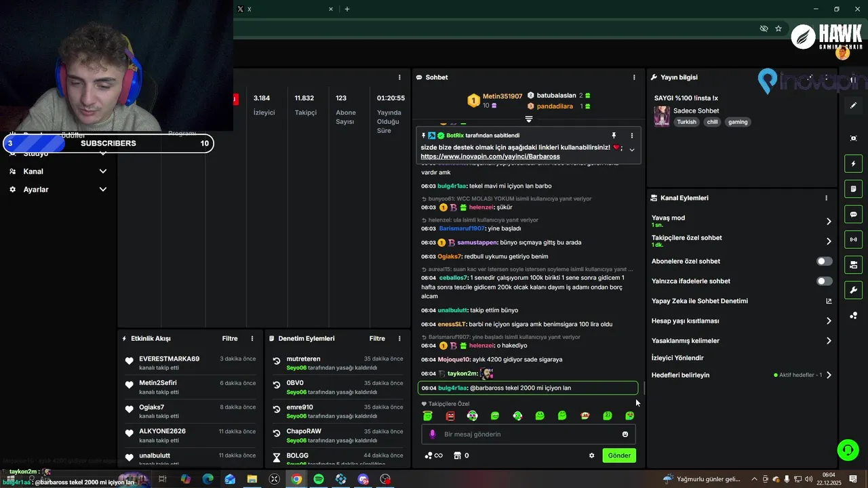Expand the chat leaderboard handle
Viewport: 868px width, 488px height.
coord(529,119)
